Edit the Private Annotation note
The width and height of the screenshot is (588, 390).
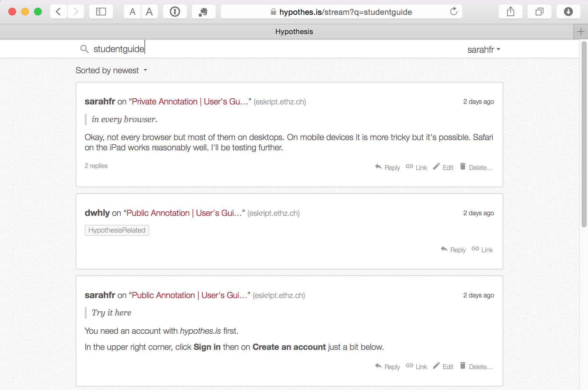click(x=443, y=167)
